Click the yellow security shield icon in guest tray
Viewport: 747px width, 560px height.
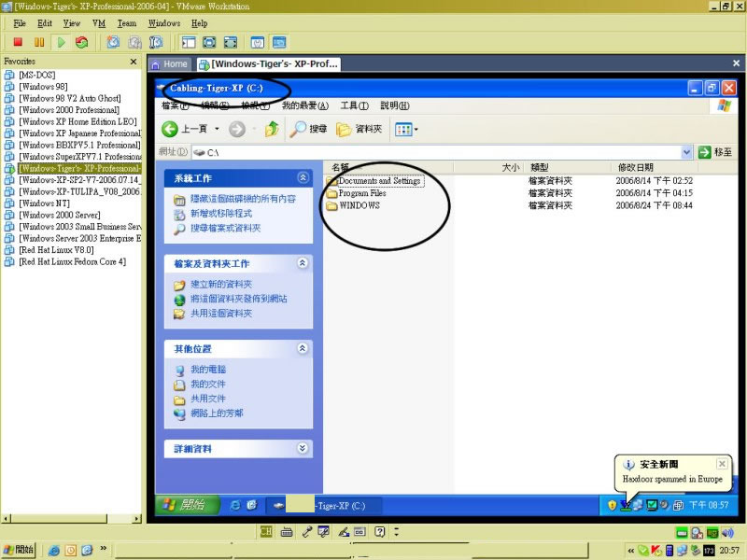coord(613,506)
